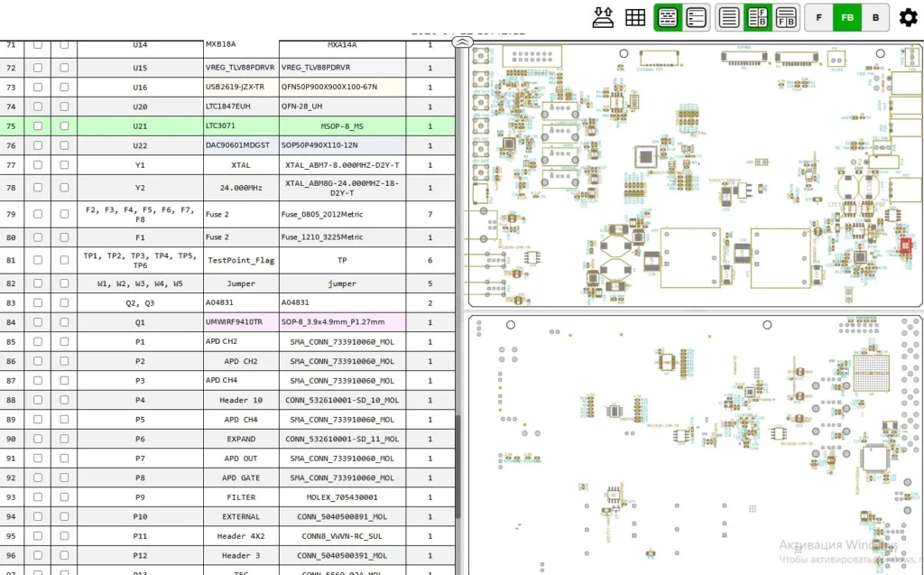
Task: Select the MOLEX_705430001 footprint cell
Action: [342, 497]
